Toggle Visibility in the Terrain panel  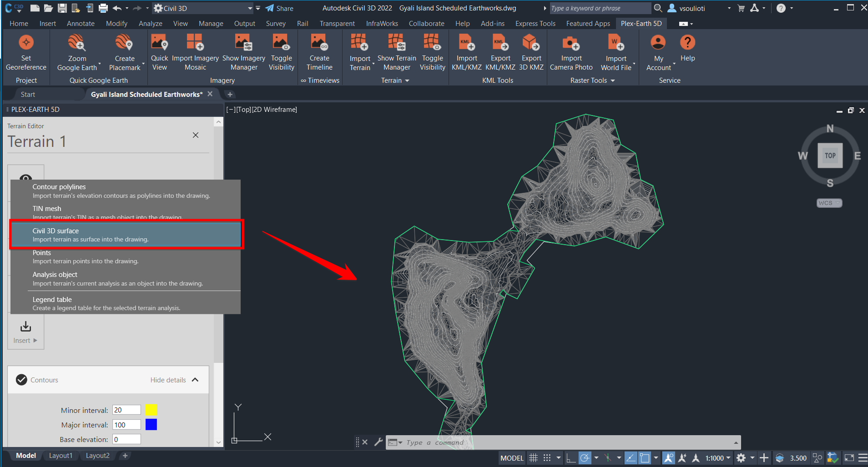point(432,51)
